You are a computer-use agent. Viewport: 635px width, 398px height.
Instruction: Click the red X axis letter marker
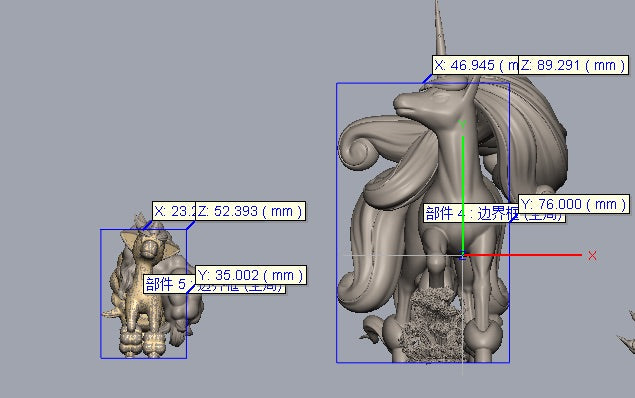[x=592, y=255]
